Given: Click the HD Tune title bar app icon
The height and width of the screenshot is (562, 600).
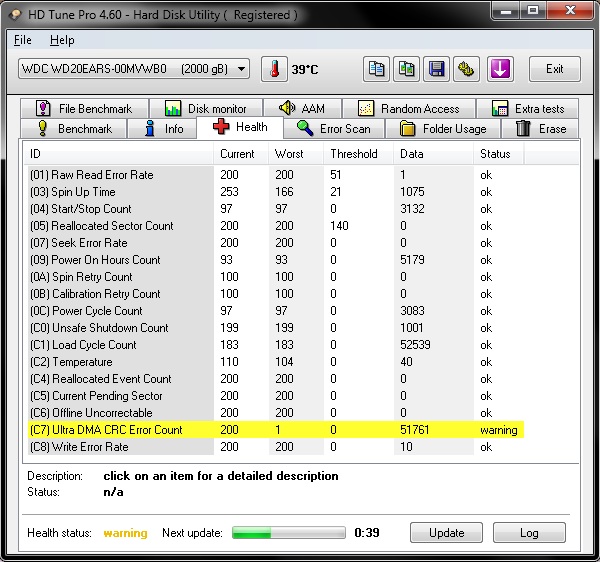Looking at the screenshot, I should coord(16,15).
